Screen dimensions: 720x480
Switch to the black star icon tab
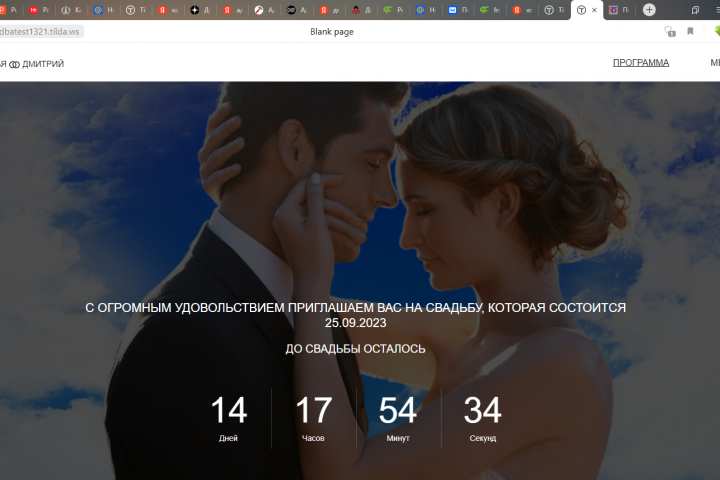[200, 10]
